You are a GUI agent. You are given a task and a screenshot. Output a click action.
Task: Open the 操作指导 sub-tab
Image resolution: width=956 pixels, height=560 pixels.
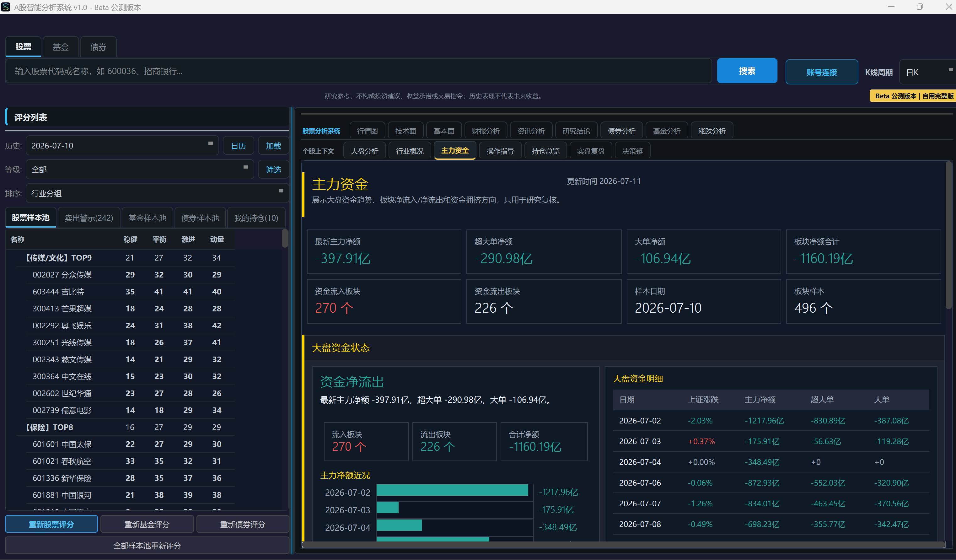point(500,151)
